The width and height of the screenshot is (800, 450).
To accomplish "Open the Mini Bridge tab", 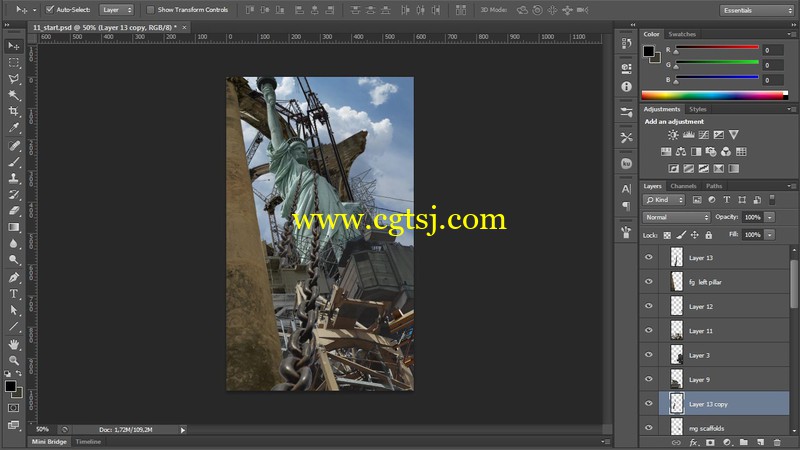I will (x=49, y=442).
